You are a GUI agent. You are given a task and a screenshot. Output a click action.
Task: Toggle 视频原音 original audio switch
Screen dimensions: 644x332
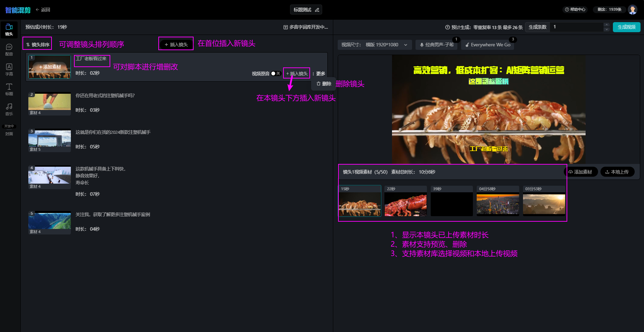coord(276,74)
